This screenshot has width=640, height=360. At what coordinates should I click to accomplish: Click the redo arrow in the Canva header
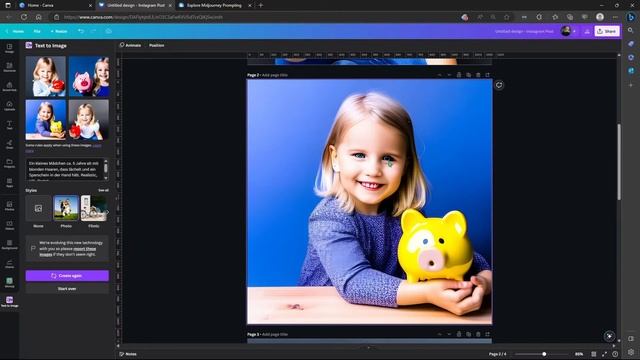(x=93, y=31)
